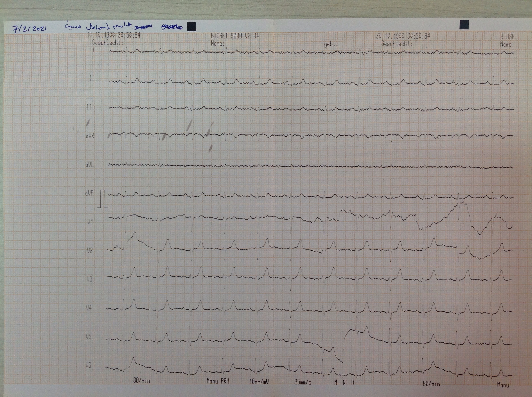Click the black square at top right
Image resolution: width=532 pixels, height=397 pixels.
click(464, 25)
